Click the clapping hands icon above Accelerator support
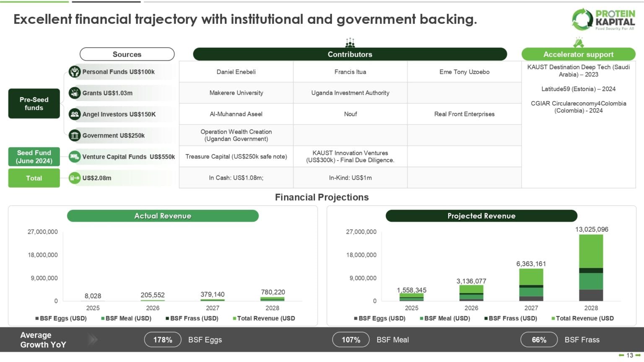 pyautogui.click(x=579, y=42)
